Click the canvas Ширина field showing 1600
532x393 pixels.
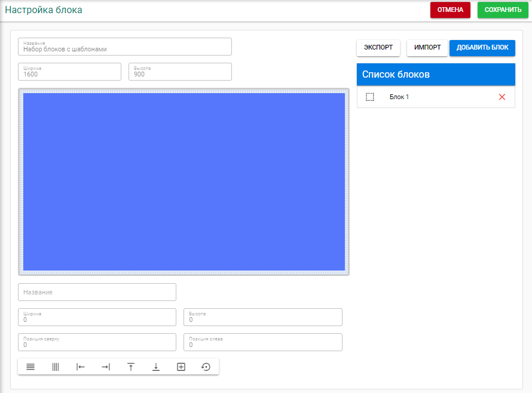pyautogui.click(x=69, y=72)
